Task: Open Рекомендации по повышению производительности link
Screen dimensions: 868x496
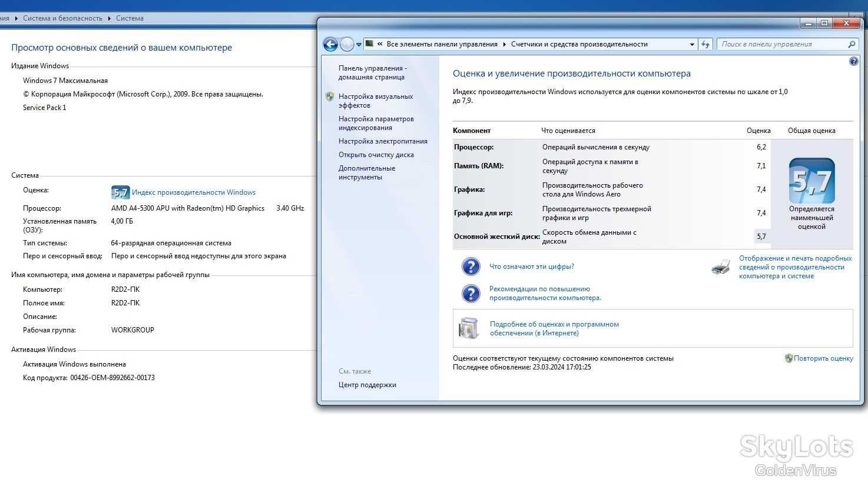Action: point(545,293)
